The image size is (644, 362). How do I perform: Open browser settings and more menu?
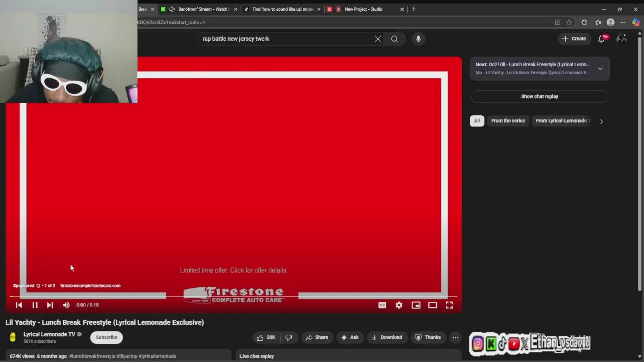(623, 22)
